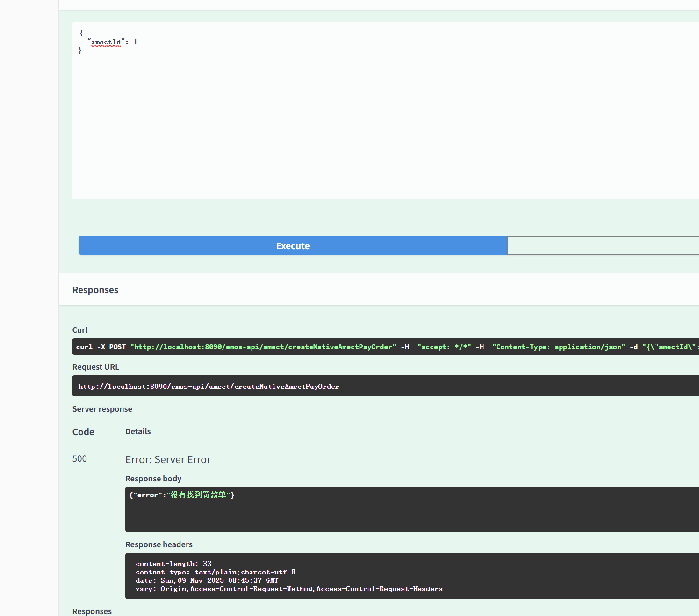Click the "amectId" key in request body
The image size is (699, 616).
(x=106, y=42)
